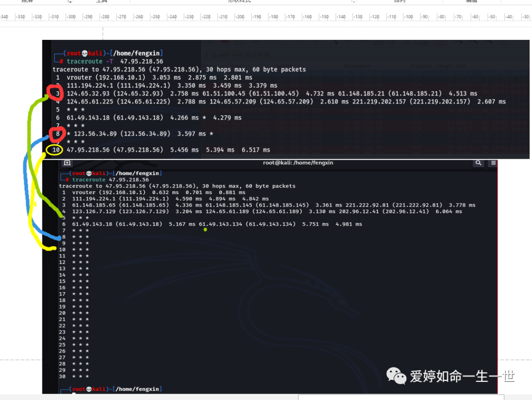This screenshot has height=400, width=532.
Task: Open the new tab icon in the lower terminal title bar
Action: [x=67, y=163]
